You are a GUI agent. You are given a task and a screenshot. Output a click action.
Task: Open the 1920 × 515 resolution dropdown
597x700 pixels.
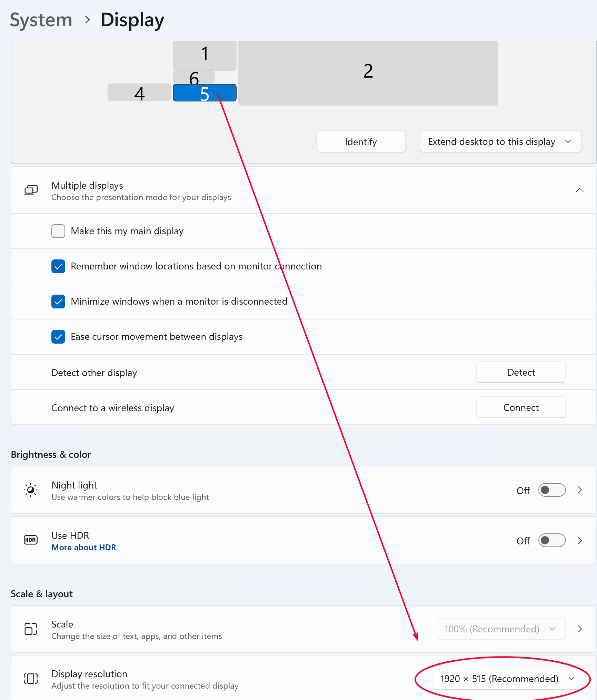508,679
